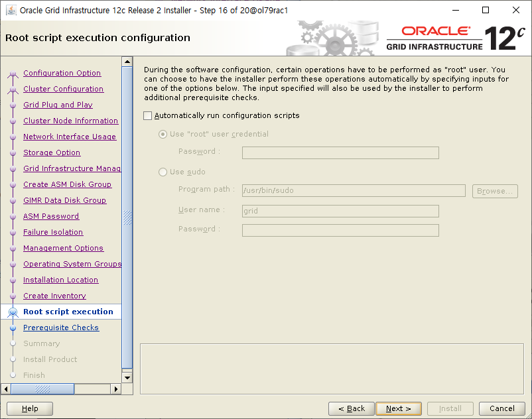Image resolution: width=532 pixels, height=419 pixels.
Task: Enable Automatically run configuration scripts checkbox
Action: pos(147,115)
